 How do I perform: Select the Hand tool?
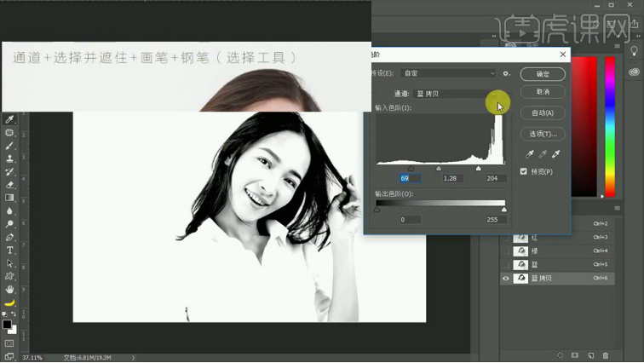(9, 290)
